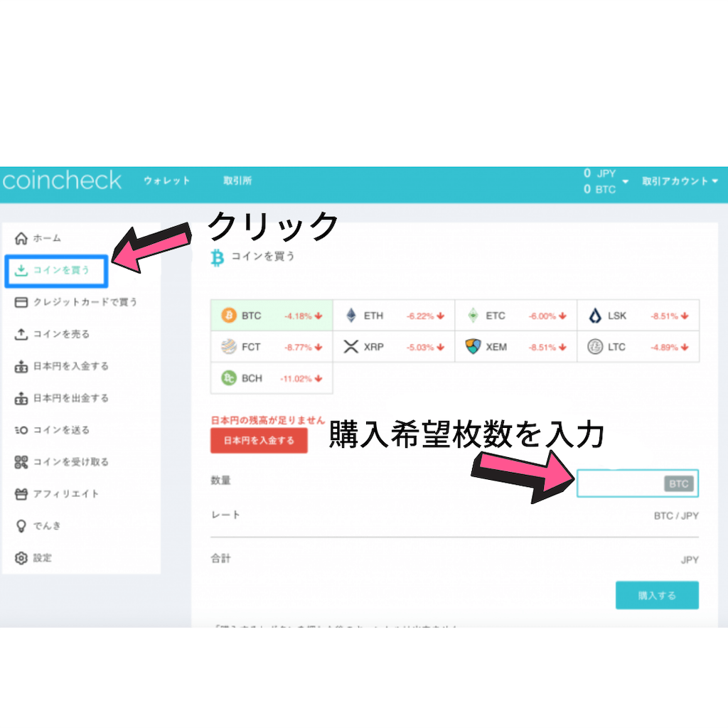
Task: Open the 設定 gear icon
Action: (x=21, y=557)
